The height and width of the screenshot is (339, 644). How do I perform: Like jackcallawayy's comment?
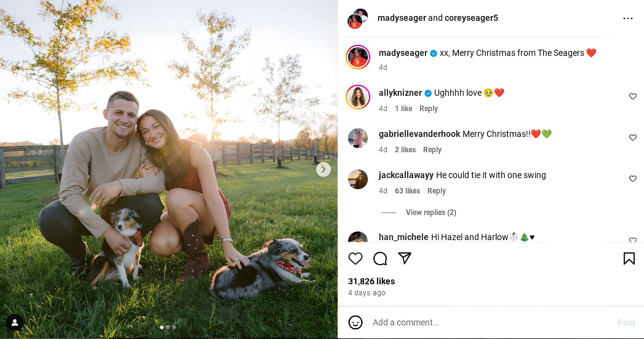click(x=633, y=179)
